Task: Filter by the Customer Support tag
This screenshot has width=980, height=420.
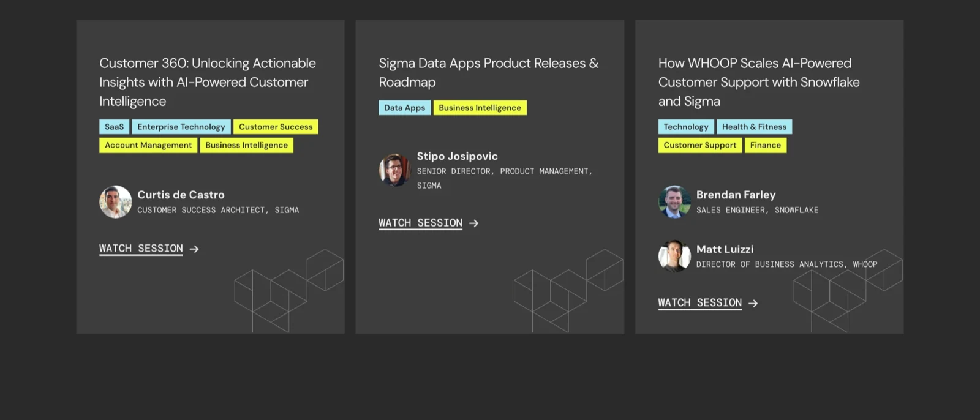Action: point(700,145)
